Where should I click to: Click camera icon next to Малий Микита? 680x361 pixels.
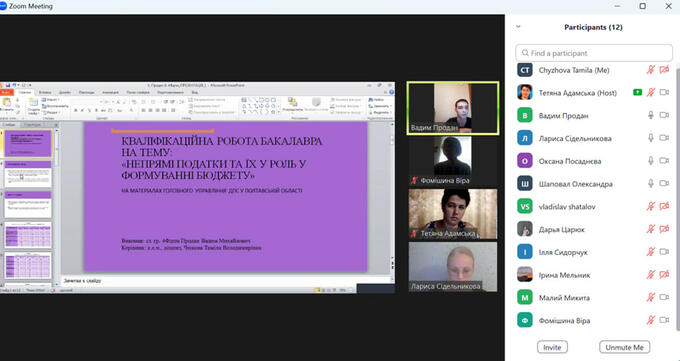point(664,297)
